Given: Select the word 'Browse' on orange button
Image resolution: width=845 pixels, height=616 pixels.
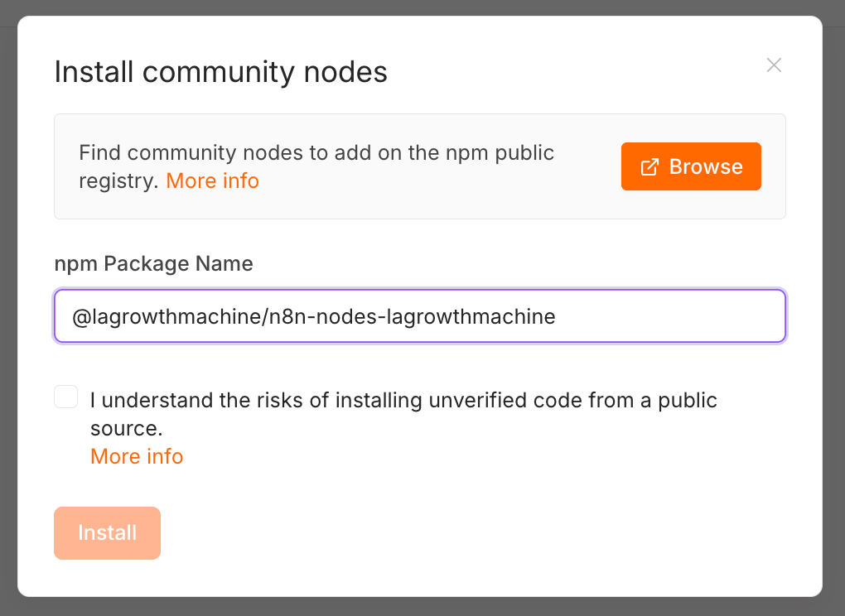Looking at the screenshot, I should 706,166.
